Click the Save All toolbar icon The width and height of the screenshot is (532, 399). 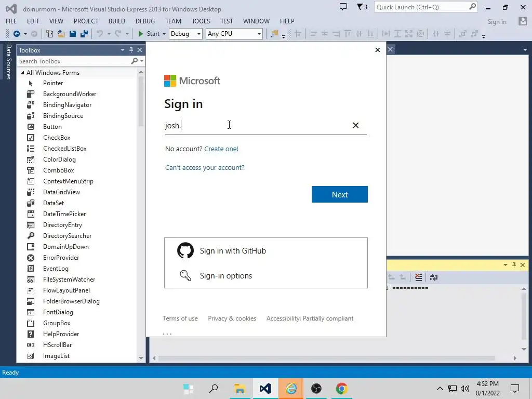click(x=84, y=34)
